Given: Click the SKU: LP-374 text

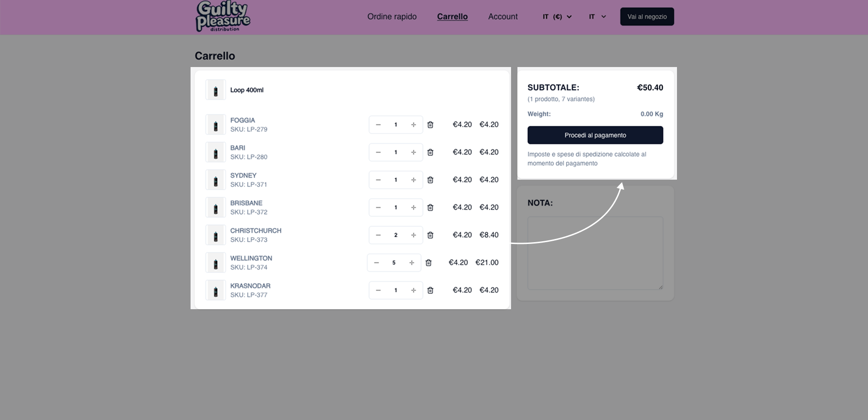Looking at the screenshot, I should pyautogui.click(x=249, y=267).
